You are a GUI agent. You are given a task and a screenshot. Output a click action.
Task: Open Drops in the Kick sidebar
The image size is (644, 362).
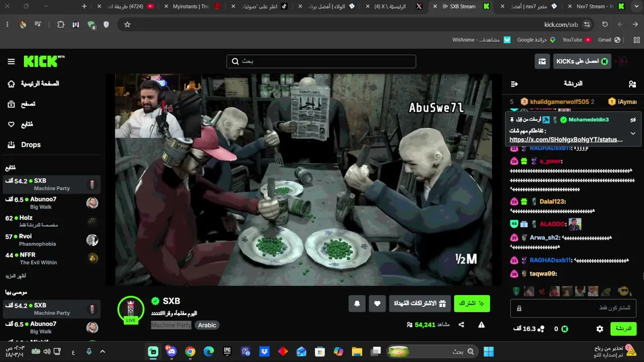[x=24, y=145]
